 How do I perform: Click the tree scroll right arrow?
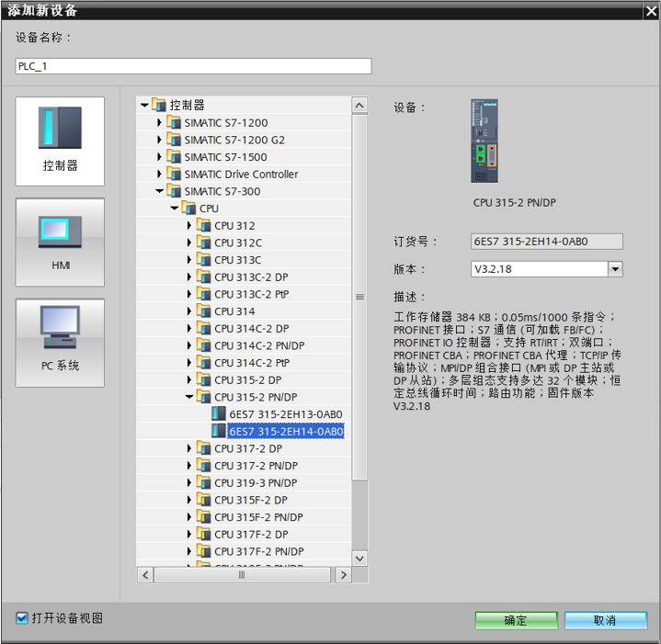tap(343, 575)
